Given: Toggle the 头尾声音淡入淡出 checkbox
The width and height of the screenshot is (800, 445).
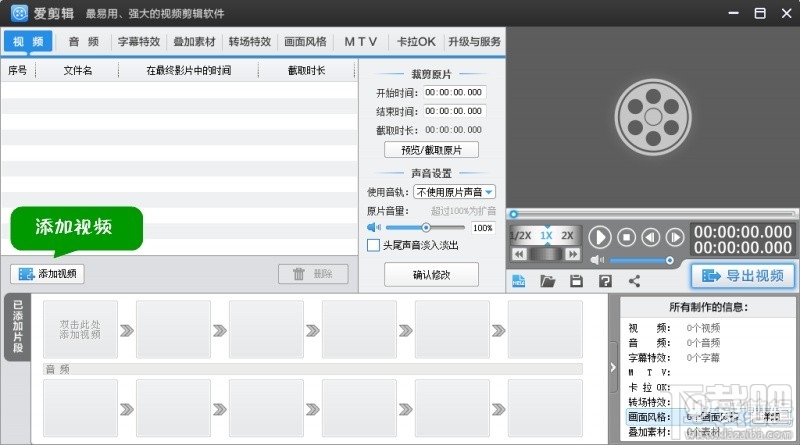Looking at the screenshot, I should pyautogui.click(x=373, y=245).
